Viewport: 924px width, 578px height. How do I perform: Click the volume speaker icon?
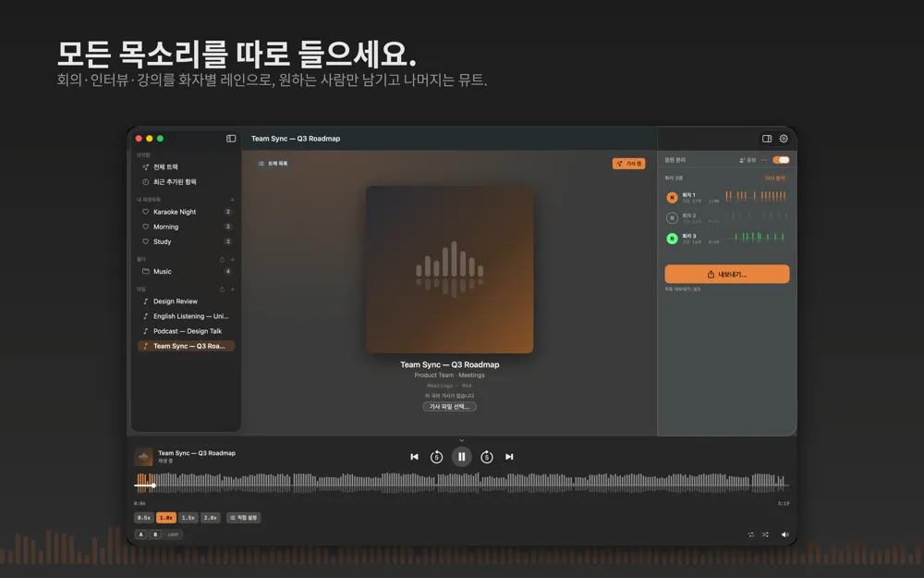pos(784,535)
